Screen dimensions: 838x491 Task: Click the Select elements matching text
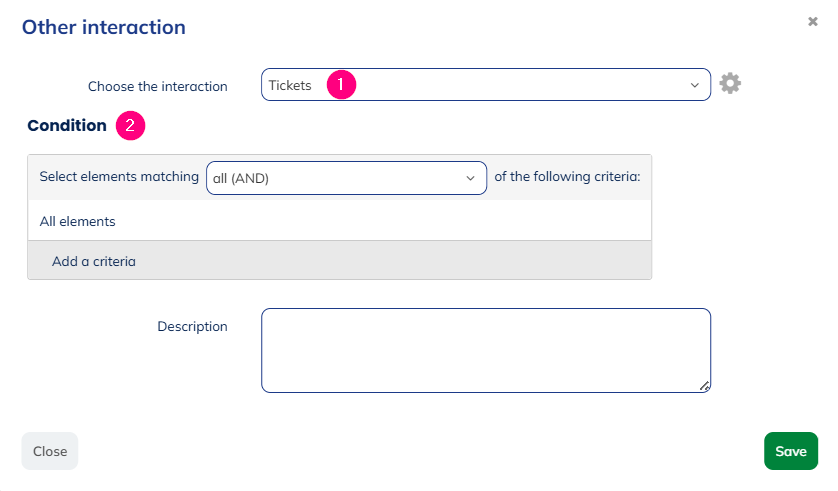(119, 176)
